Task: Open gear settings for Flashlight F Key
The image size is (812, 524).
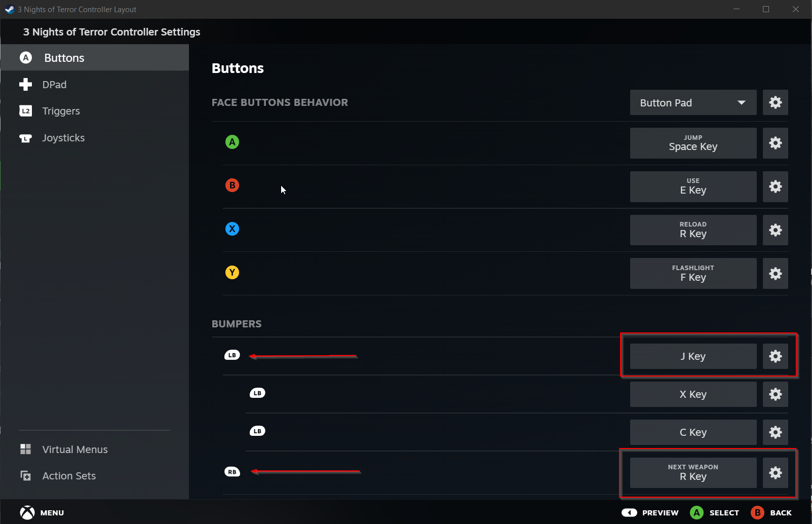Action: [775, 274]
